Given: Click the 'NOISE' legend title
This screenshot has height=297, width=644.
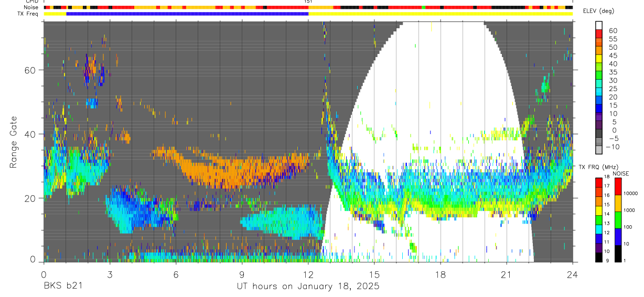Looking at the screenshot, I should 620,173.
